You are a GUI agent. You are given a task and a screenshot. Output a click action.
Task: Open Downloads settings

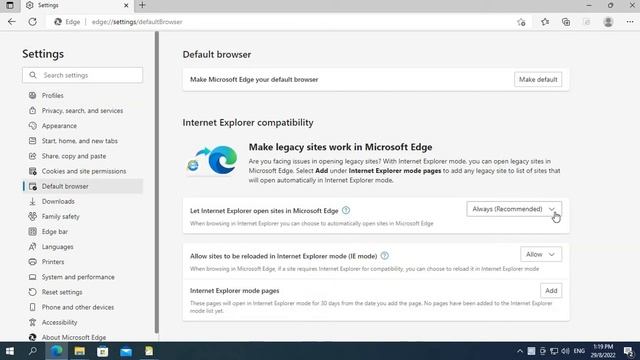[x=83, y=201]
